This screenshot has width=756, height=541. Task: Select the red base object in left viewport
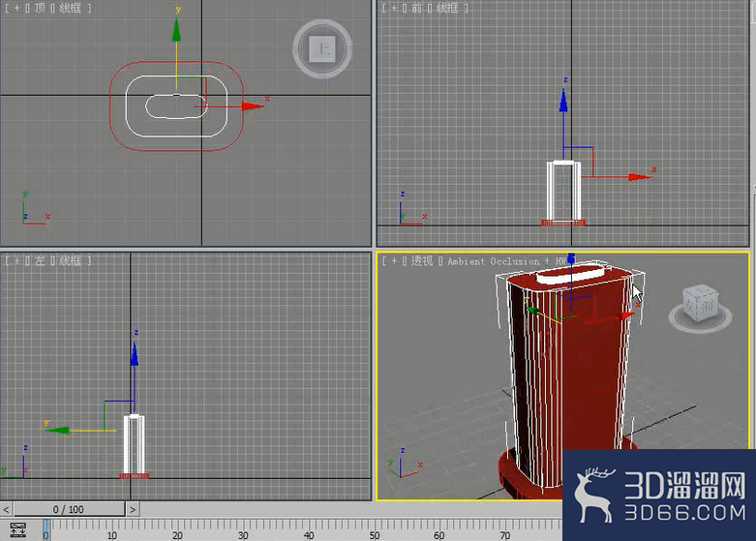[x=134, y=476]
